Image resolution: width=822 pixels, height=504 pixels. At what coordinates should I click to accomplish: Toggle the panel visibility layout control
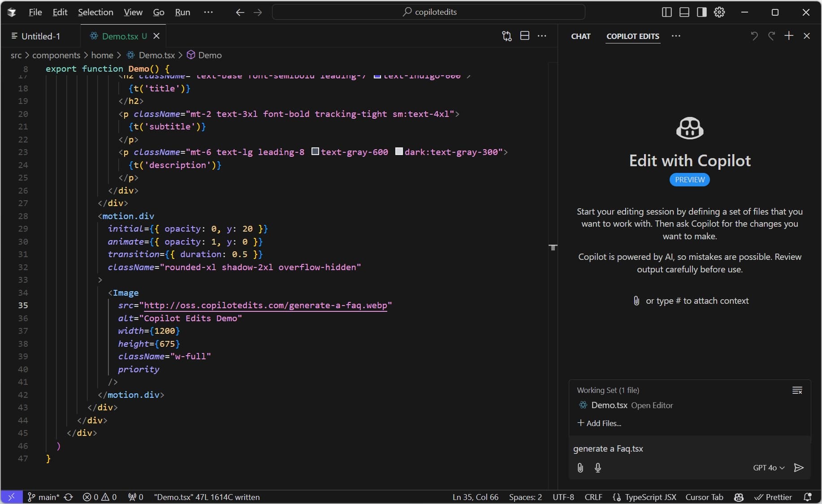click(684, 12)
